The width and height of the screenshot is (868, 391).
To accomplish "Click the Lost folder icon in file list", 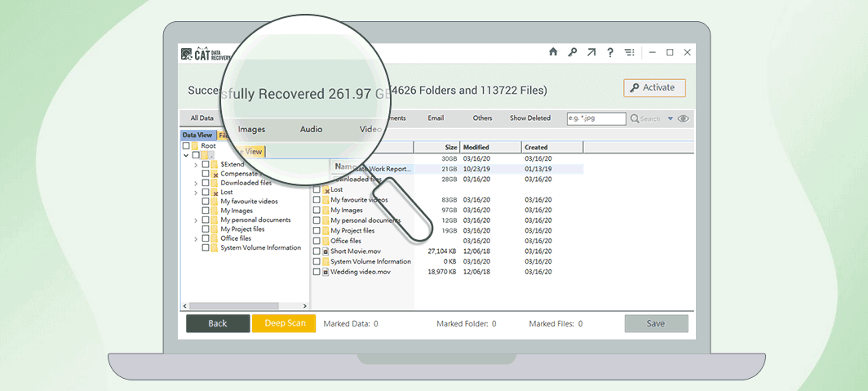I will pyautogui.click(x=325, y=189).
